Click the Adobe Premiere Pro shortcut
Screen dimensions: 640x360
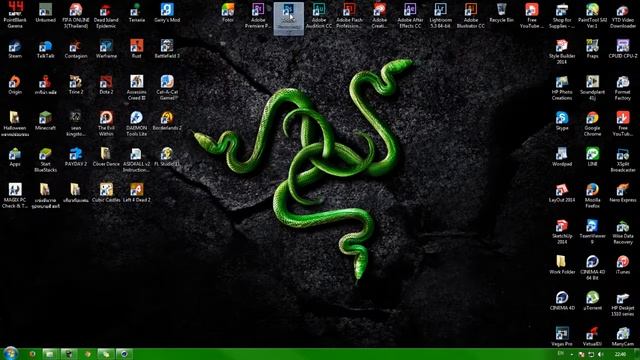[258, 15]
